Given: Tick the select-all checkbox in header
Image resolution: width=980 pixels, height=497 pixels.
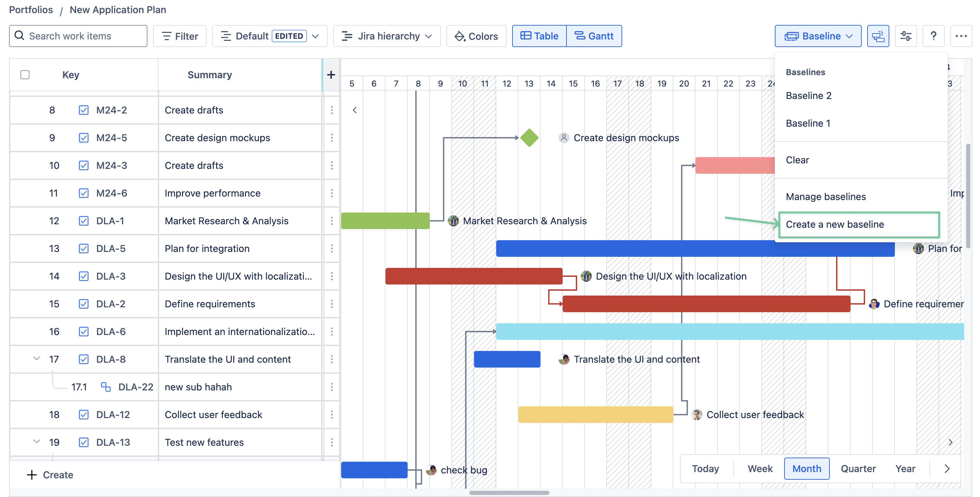Looking at the screenshot, I should click(x=25, y=75).
